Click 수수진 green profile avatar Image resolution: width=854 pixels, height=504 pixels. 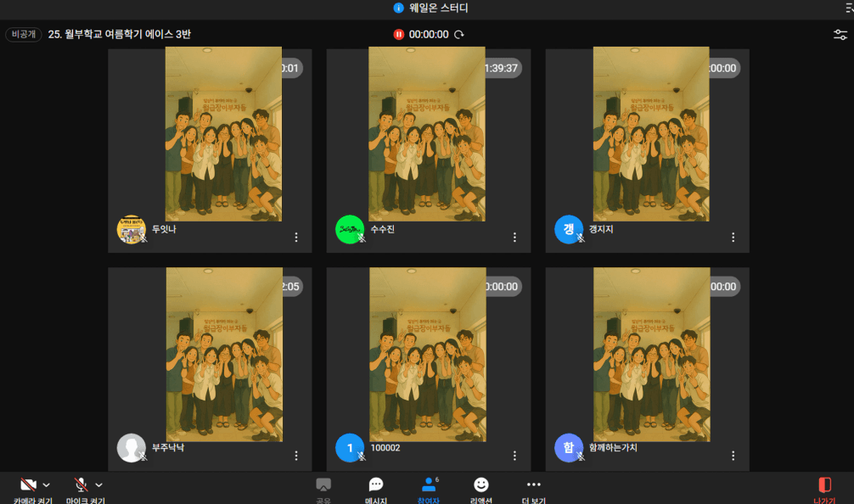pos(350,230)
